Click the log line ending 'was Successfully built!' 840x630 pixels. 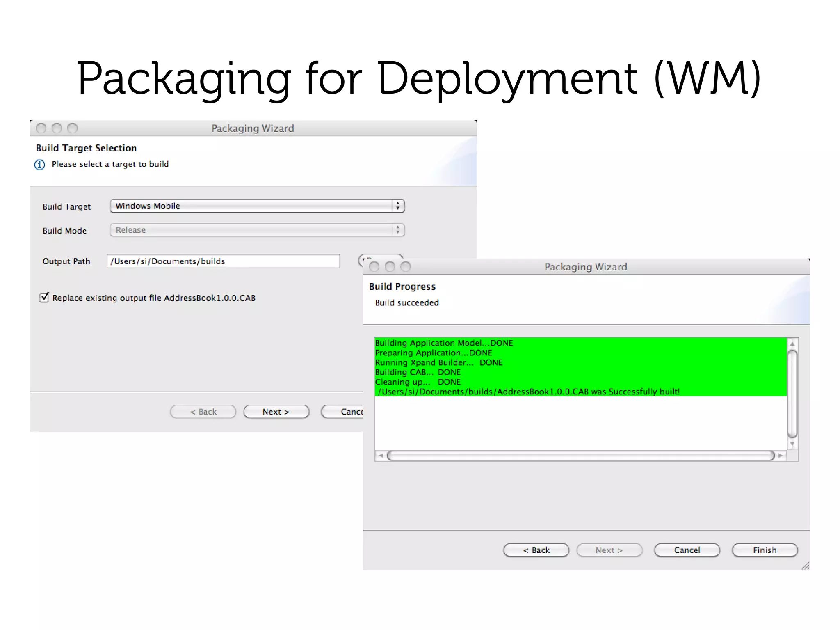(528, 392)
